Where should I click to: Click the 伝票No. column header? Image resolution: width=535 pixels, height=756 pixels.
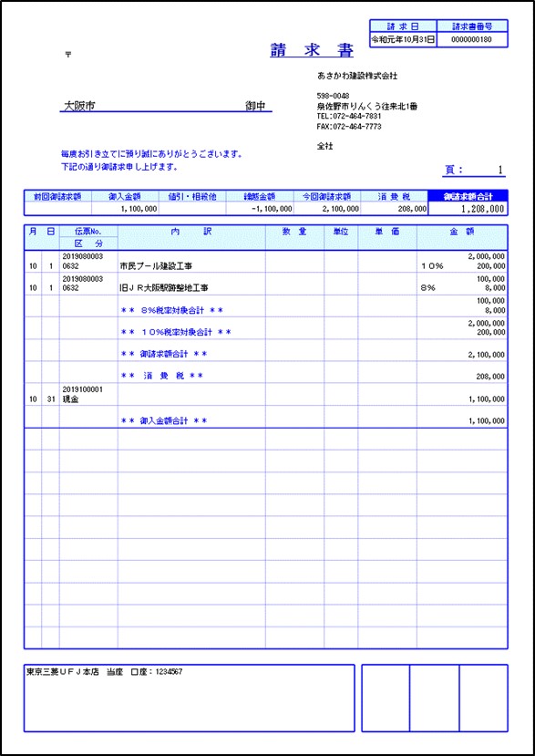(x=88, y=232)
